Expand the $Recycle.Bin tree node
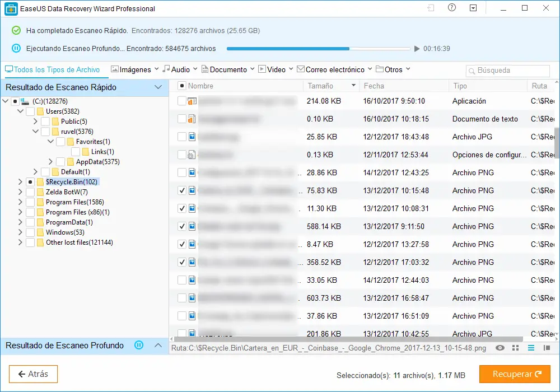 click(20, 182)
